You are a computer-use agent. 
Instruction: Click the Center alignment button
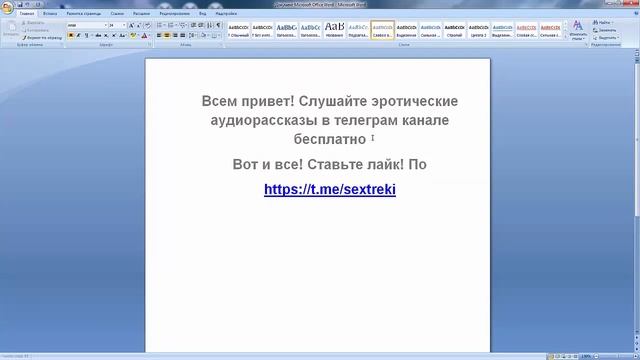tap(167, 36)
